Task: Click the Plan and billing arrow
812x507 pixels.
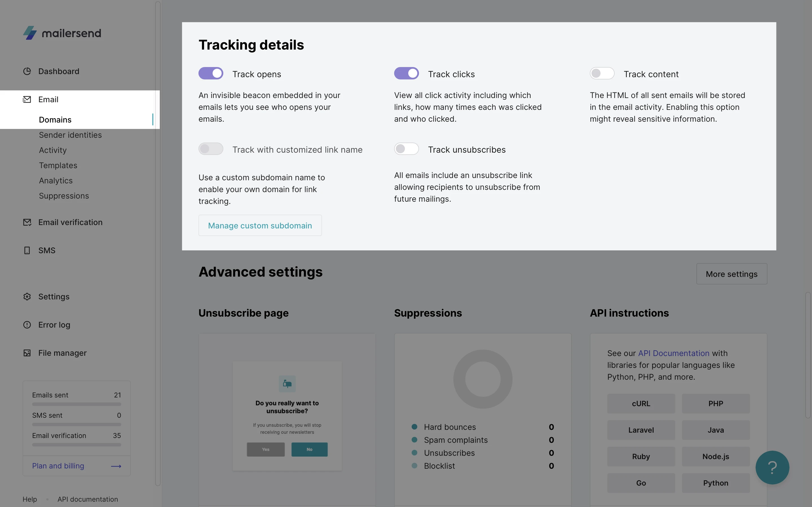Action: click(x=116, y=466)
